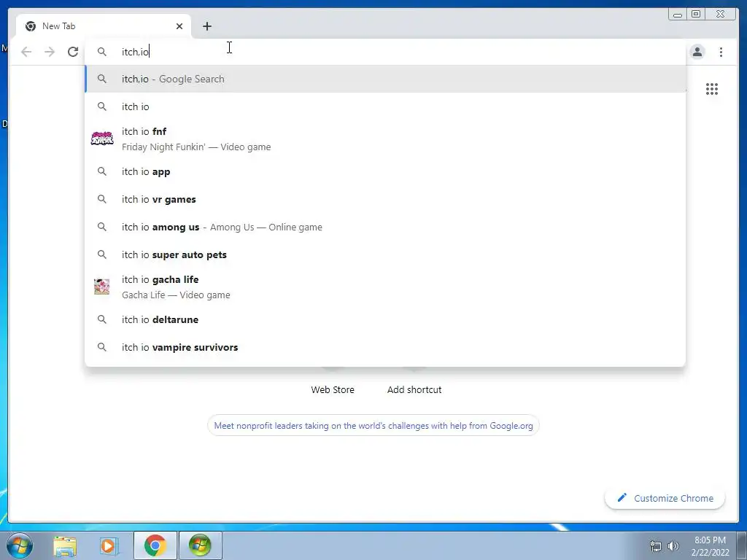
Task: Click the address bar containing itch.io
Action: (385, 52)
